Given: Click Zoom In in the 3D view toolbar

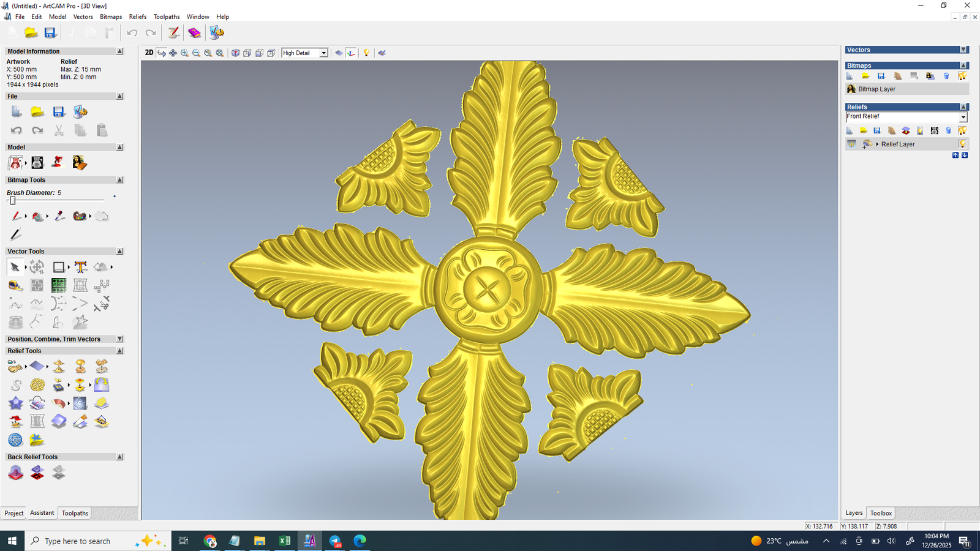Looking at the screenshot, I should (x=184, y=53).
